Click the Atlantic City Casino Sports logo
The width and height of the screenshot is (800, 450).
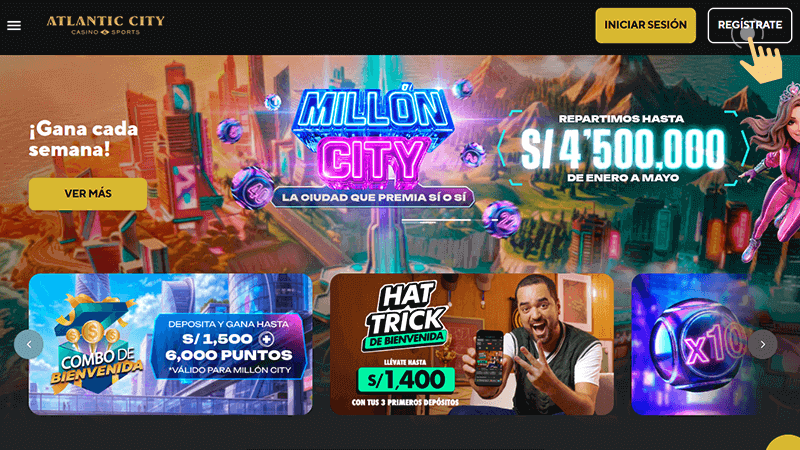tap(106, 25)
